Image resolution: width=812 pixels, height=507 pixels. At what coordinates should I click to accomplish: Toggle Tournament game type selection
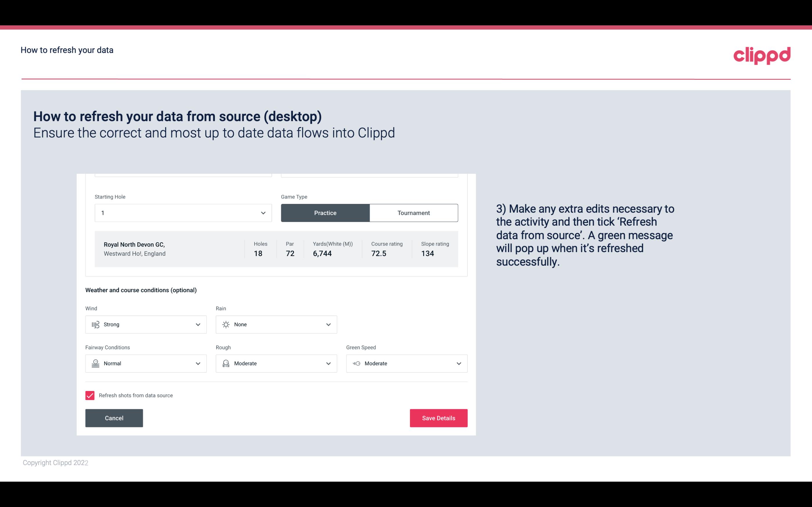pos(413,213)
